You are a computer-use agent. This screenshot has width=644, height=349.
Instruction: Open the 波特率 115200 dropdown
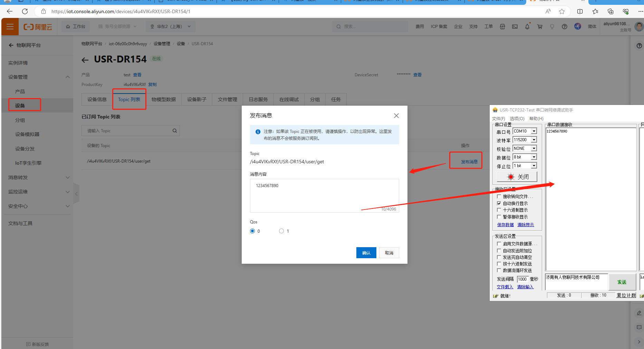pos(534,140)
